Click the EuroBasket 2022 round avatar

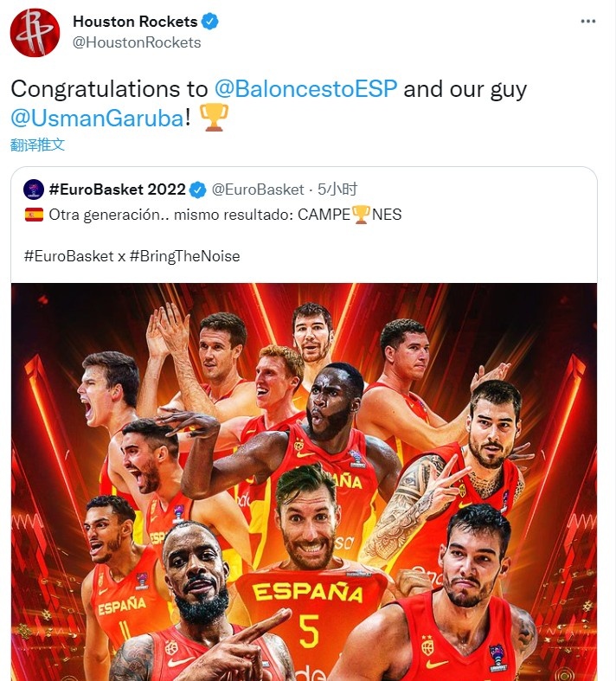click(x=35, y=190)
